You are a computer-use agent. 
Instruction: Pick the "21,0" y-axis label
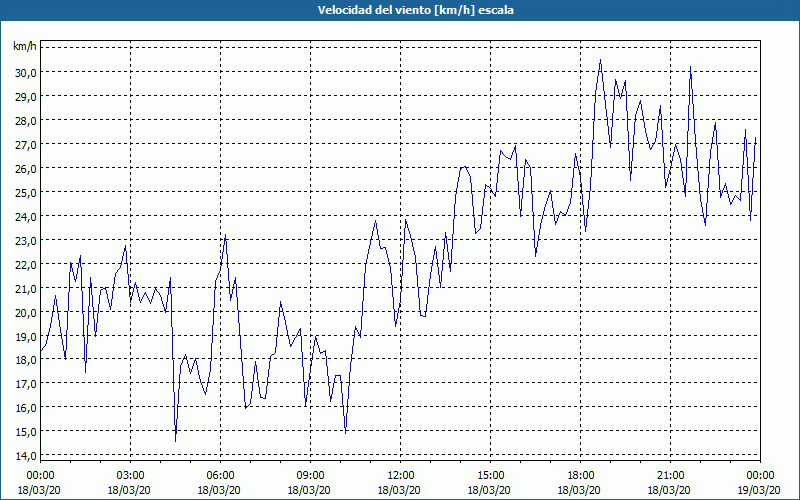26,288
